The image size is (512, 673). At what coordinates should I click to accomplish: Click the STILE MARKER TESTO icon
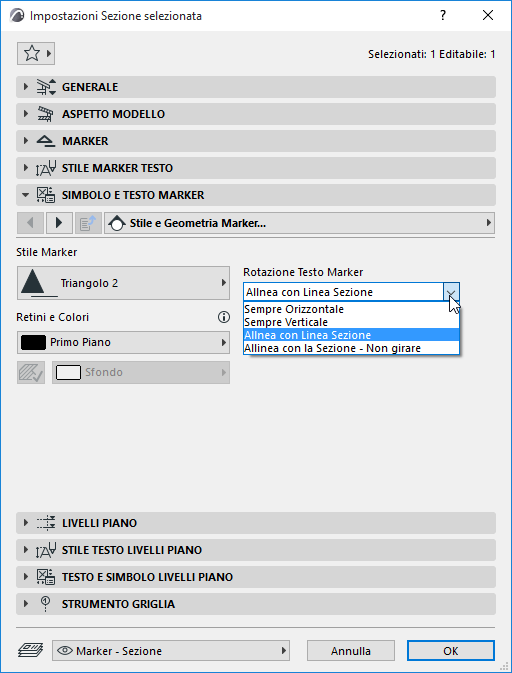pyautogui.click(x=46, y=168)
